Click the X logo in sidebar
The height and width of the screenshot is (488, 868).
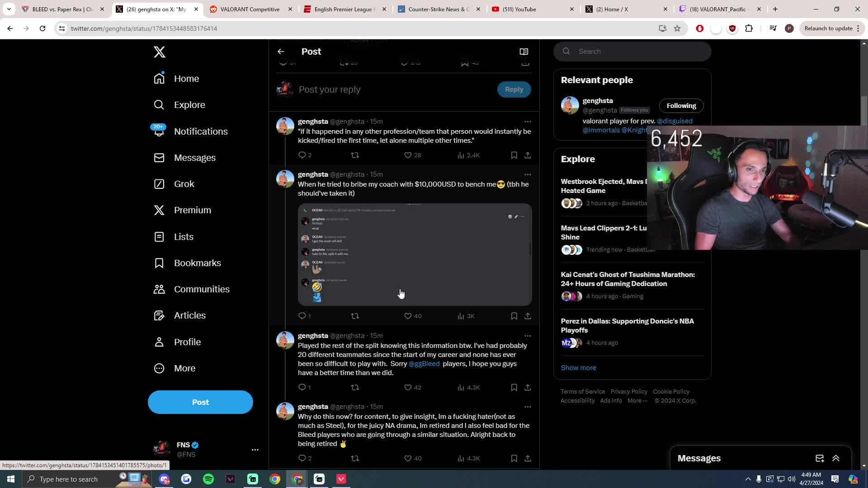click(159, 52)
